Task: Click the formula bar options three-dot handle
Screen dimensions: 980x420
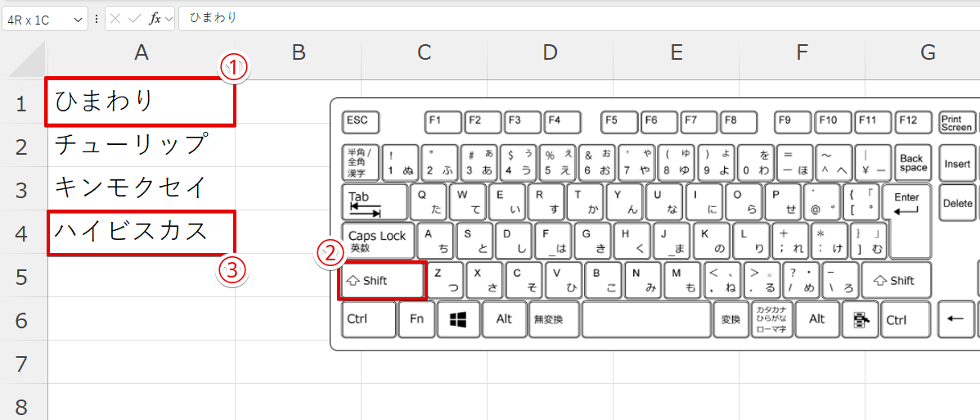Action: pyautogui.click(x=97, y=19)
